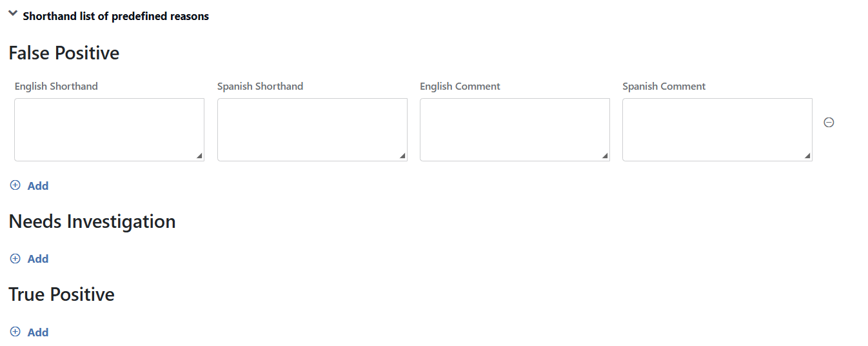Click the plus icon under True Positive
Screen dimensions: 868x346
[x=15, y=332]
